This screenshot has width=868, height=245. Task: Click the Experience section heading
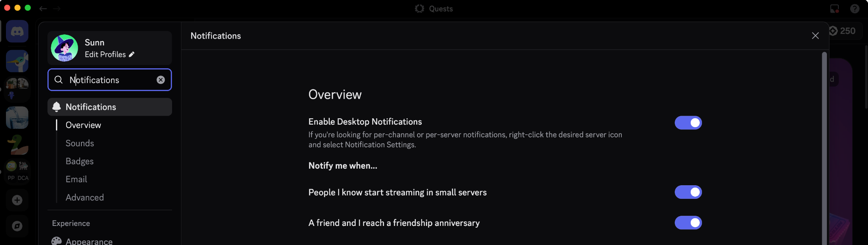pyautogui.click(x=71, y=223)
